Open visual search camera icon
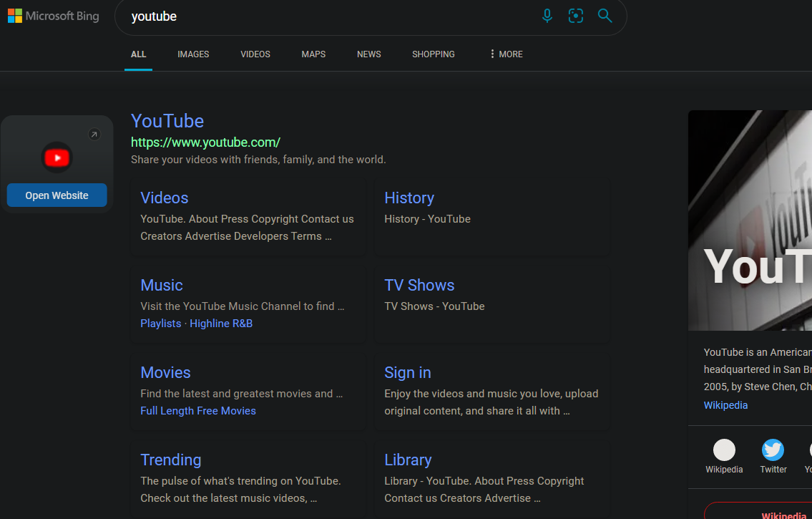The width and height of the screenshot is (812, 519). point(575,16)
